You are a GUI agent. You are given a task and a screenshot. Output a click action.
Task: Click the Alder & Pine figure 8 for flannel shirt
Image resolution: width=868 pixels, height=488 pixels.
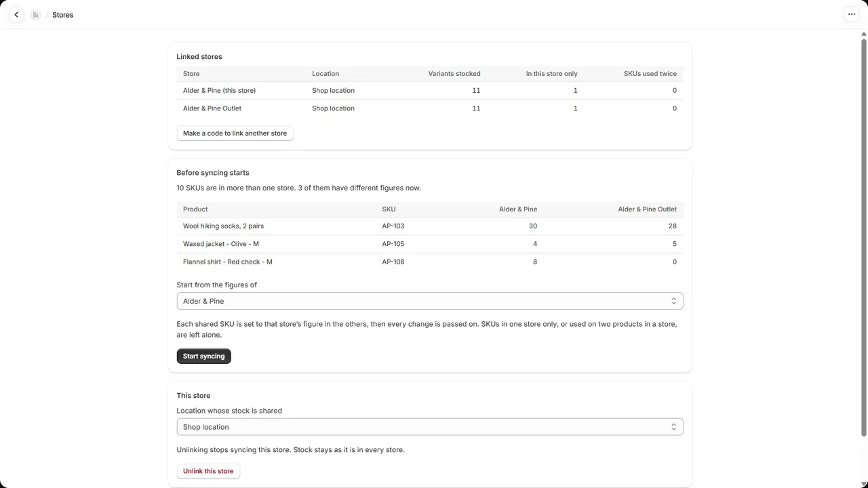click(x=535, y=262)
